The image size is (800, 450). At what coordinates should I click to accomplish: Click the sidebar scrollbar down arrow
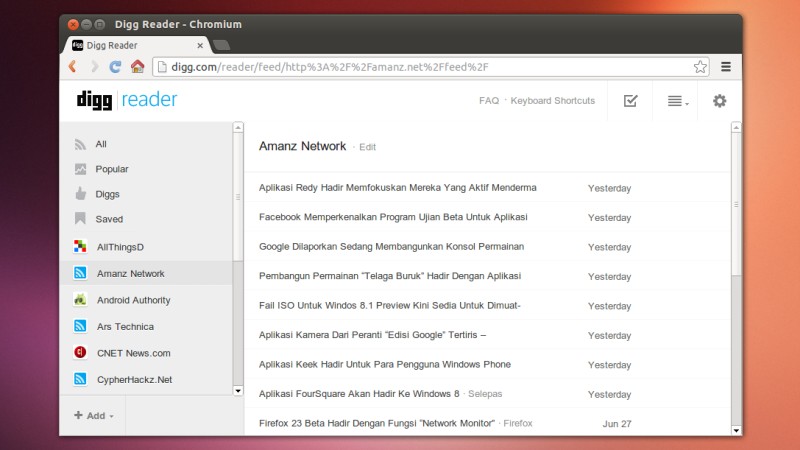coord(238,391)
